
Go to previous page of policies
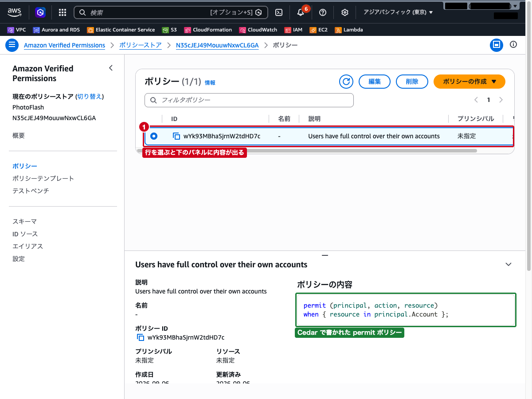click(476, 100)
